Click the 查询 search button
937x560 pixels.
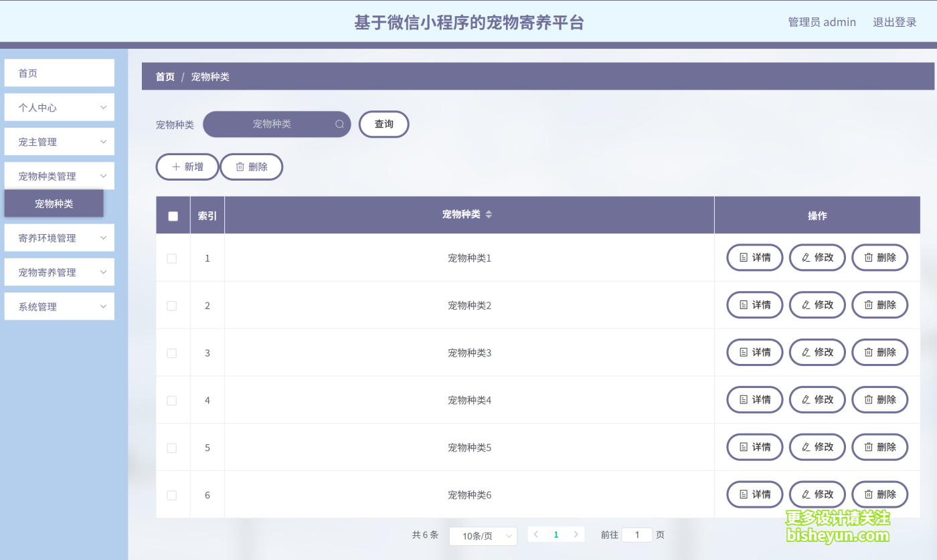pos(384,124)
